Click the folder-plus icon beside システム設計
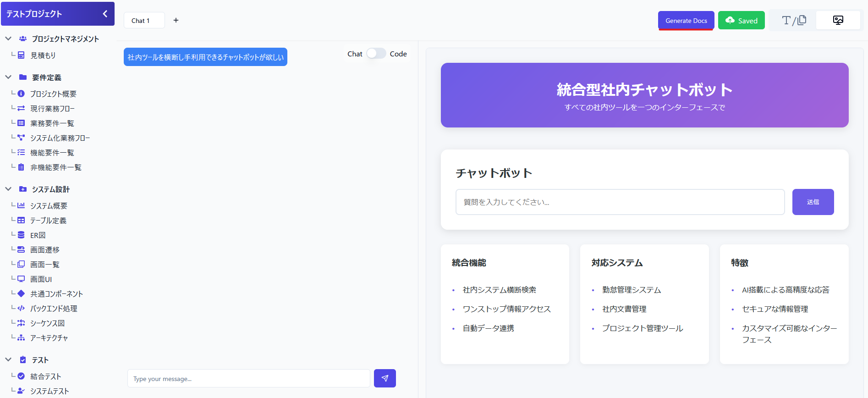The height and width of the screenshot is (398, 868). 23,189
